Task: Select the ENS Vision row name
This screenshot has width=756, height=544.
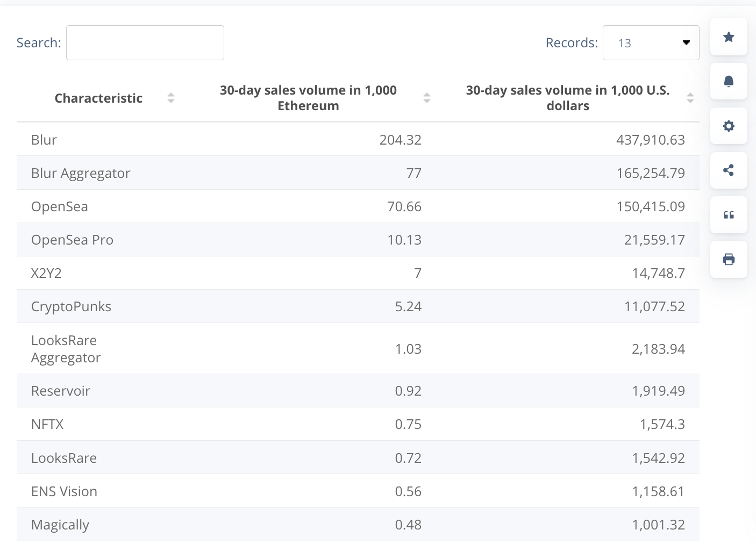Action: pos(64,491)
